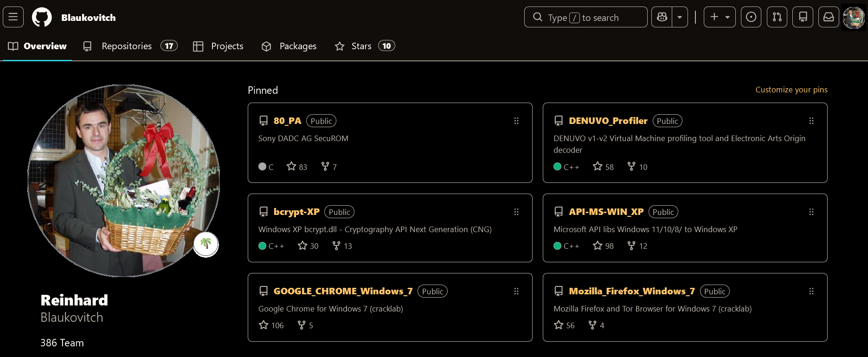Expand the Copilot dropdown arrow
Image resolution: width=868 pixels, height=357 pixels.
click(x=680, y=17)
